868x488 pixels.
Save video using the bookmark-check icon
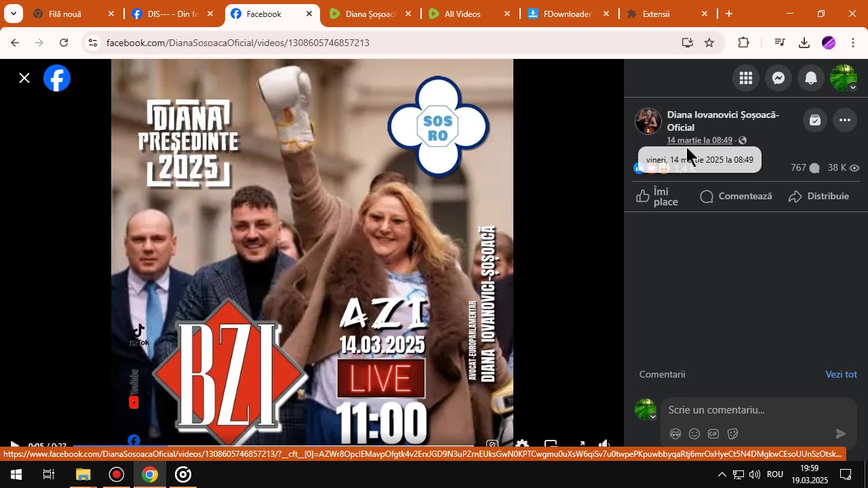[x=815, y=121]
